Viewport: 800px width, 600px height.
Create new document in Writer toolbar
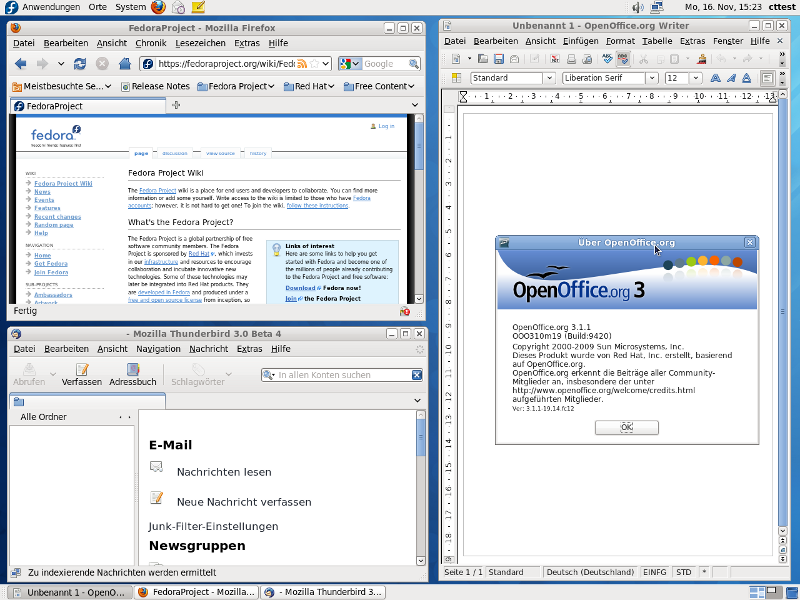tap(456, 59)
